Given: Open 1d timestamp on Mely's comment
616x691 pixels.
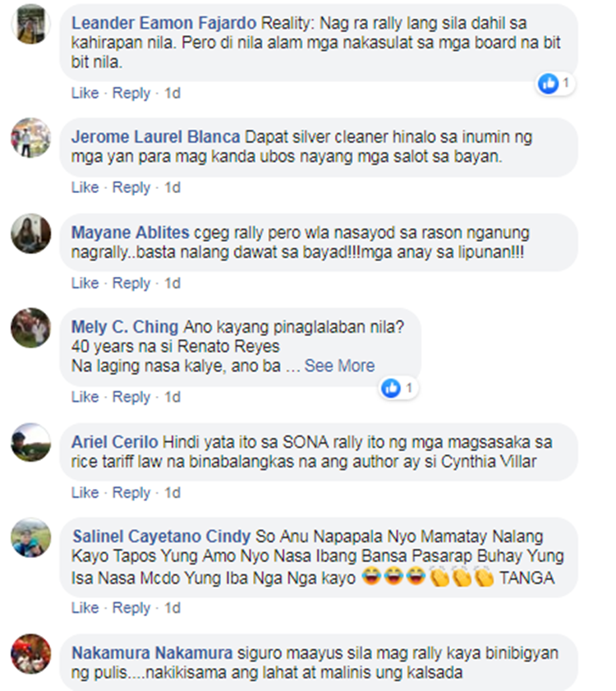Looking at the screenshot, I should click(172, 397).
